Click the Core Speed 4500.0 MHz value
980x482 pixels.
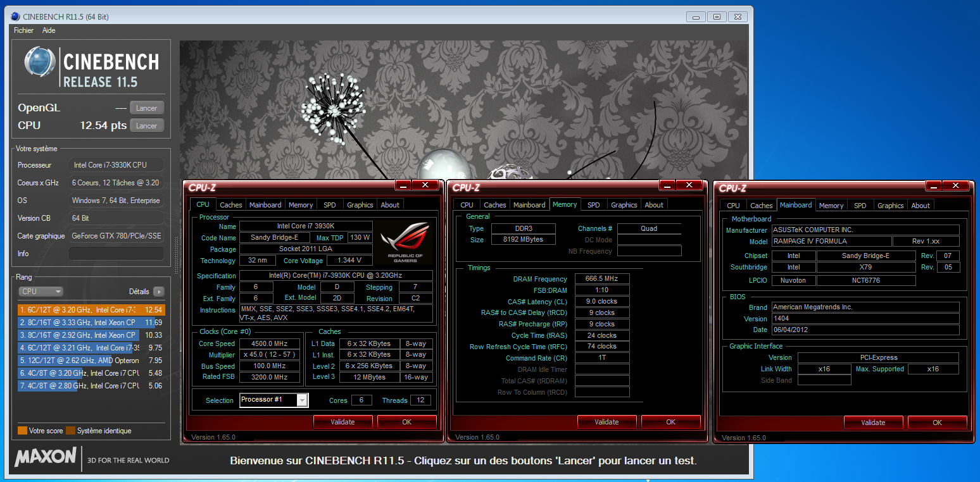pos(268,344)
